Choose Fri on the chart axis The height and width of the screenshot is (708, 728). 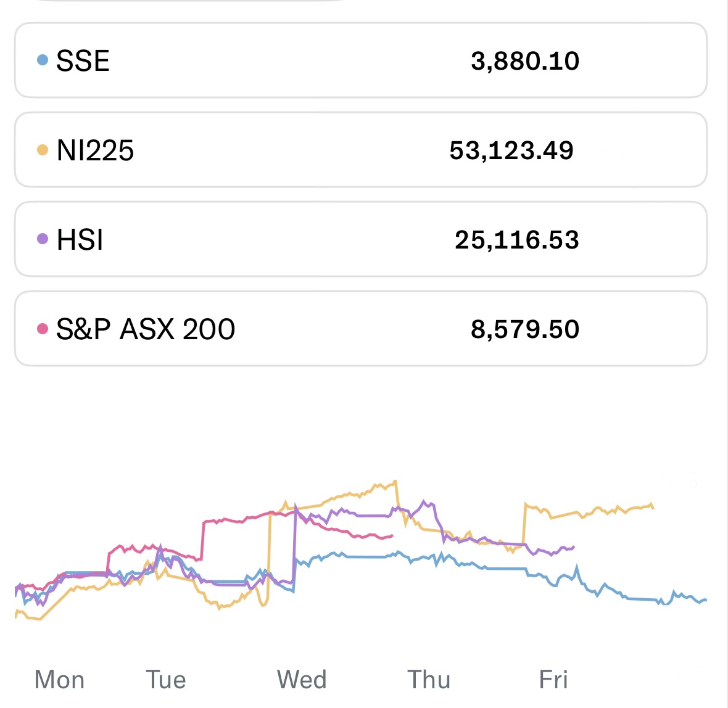(x=553, y=680)
